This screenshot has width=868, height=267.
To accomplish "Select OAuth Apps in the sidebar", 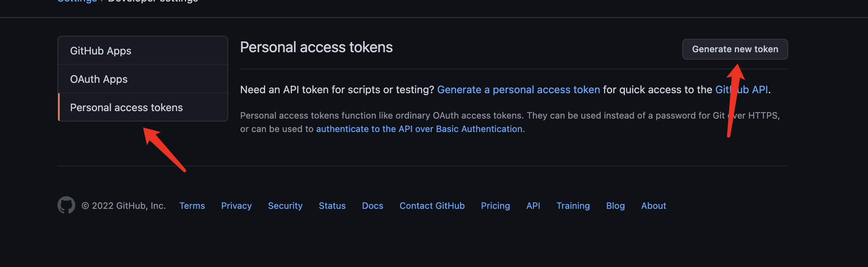I will point(99,79).
